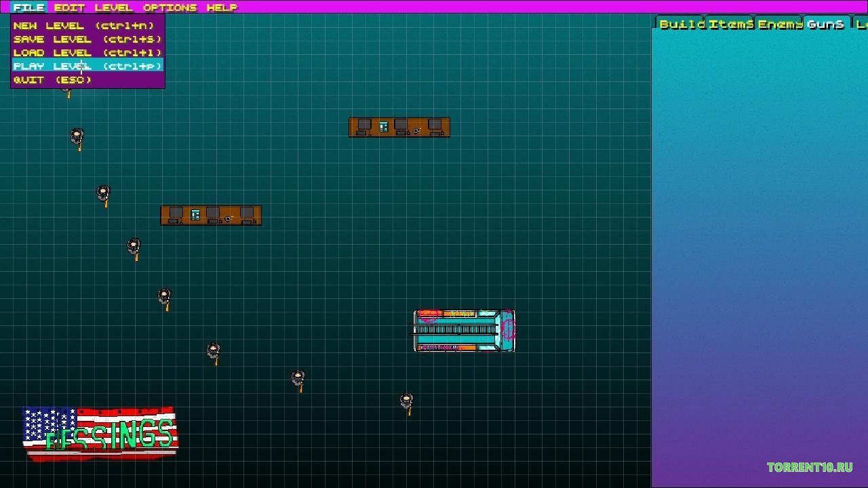This screenshot has width=868, height=488.
Task: Expand the Options menu
Action: pyautogui.click(x=170, y=7)
